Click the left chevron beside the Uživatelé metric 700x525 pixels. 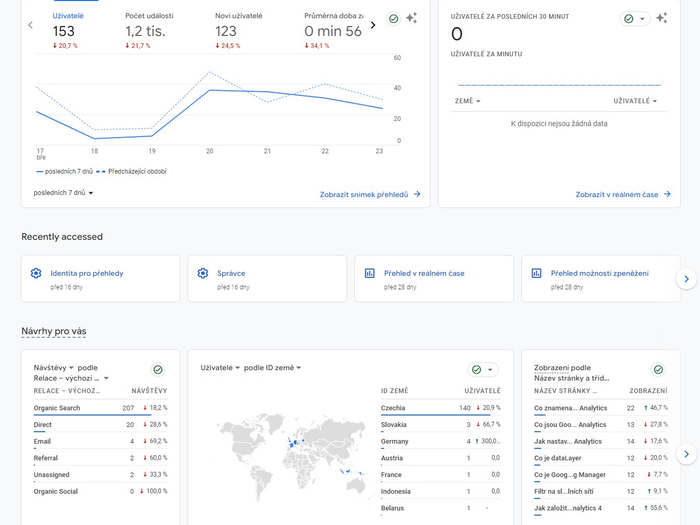[x=30, y=25]
